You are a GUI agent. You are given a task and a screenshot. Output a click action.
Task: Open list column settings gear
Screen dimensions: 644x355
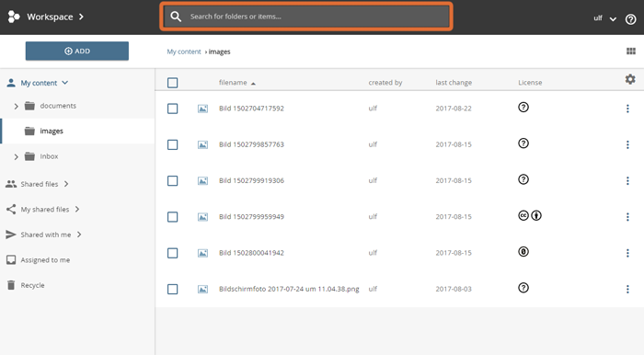click(630, 79)
